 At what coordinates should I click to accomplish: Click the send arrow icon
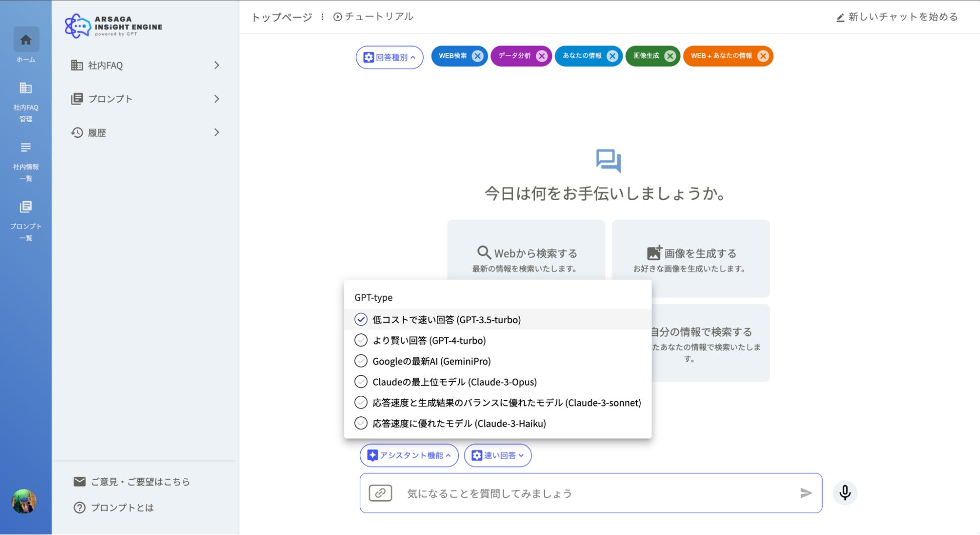click(806, 493)
